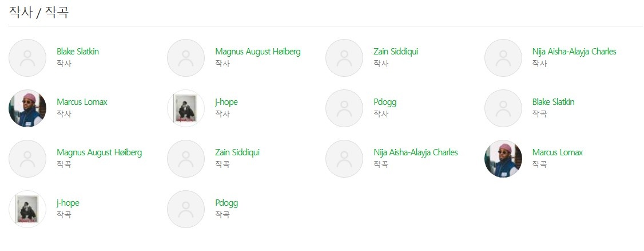Image resolution: width=644 pixels, height=251 pixels.
Task: Click the Marcus Lomax name link listed as 작사
Action: [82, 102]
